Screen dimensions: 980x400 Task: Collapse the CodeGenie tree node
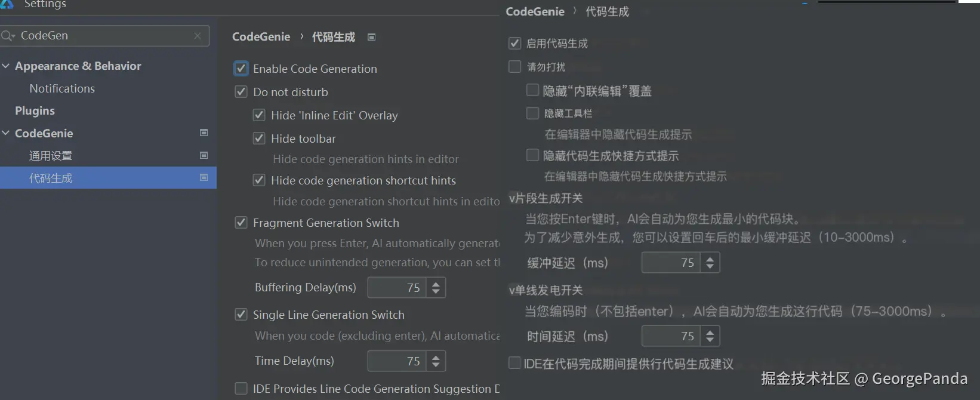[6, 133]
